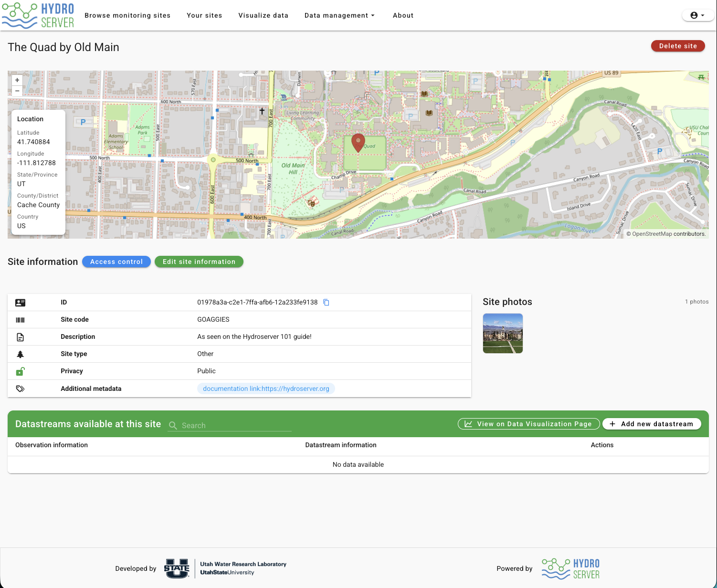The image size is (717, 588).
Task: Open the user account menu
Action: coord(697,15)
